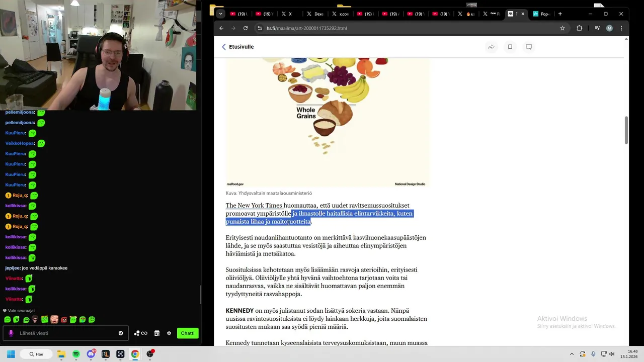Return to Etusivulle front page

click(x=237, y=47)
